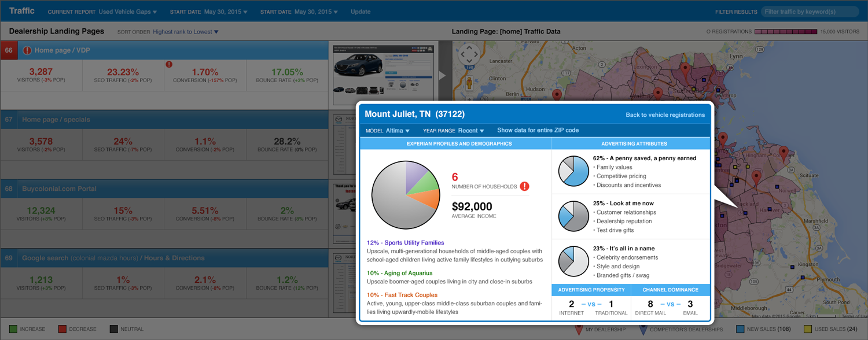868x340 pixels.
Task: Pan the map right with the arrow control
Action: [x=476, y=54]
